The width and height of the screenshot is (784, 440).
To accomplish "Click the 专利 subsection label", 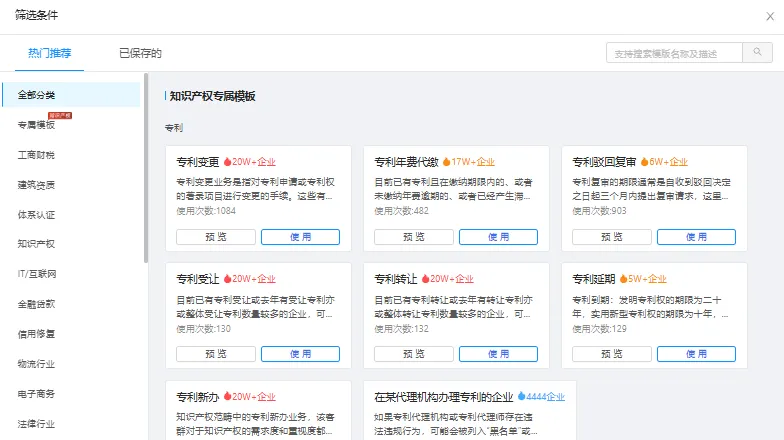I will coord(174,128).
